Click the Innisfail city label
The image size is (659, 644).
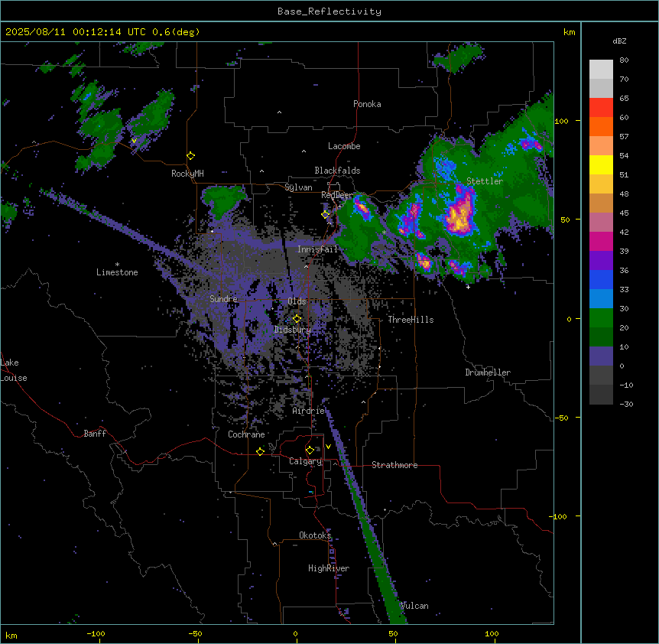pyautogui.click(x=318, y=249)
